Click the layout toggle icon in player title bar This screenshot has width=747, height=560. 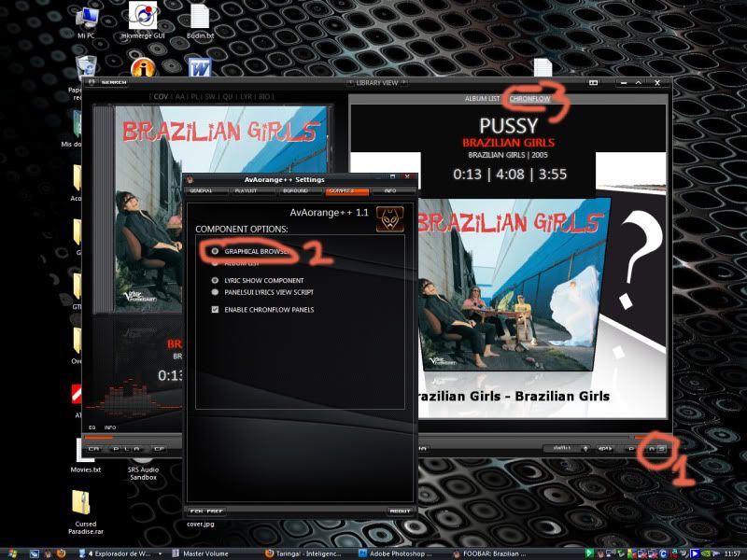593,83
